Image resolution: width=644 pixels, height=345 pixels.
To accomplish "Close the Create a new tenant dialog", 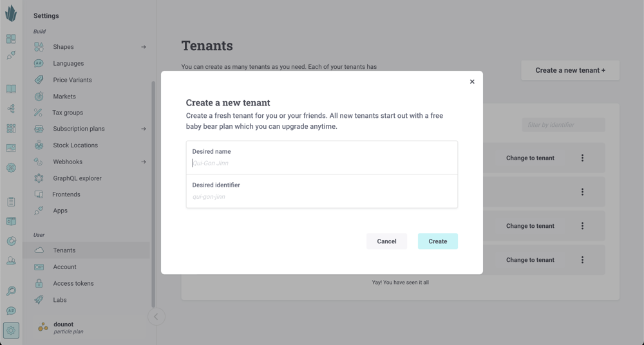I will pos(472,82).
